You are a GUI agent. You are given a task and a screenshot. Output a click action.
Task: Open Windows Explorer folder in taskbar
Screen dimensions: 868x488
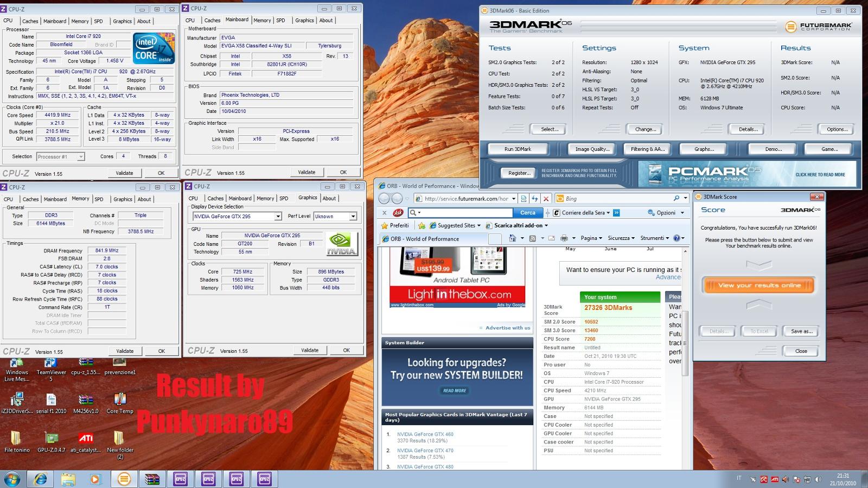(x=68, y=479)
